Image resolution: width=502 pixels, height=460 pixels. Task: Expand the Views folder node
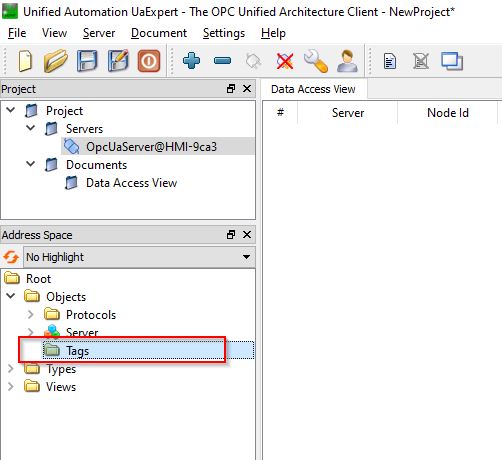point(11,386)
